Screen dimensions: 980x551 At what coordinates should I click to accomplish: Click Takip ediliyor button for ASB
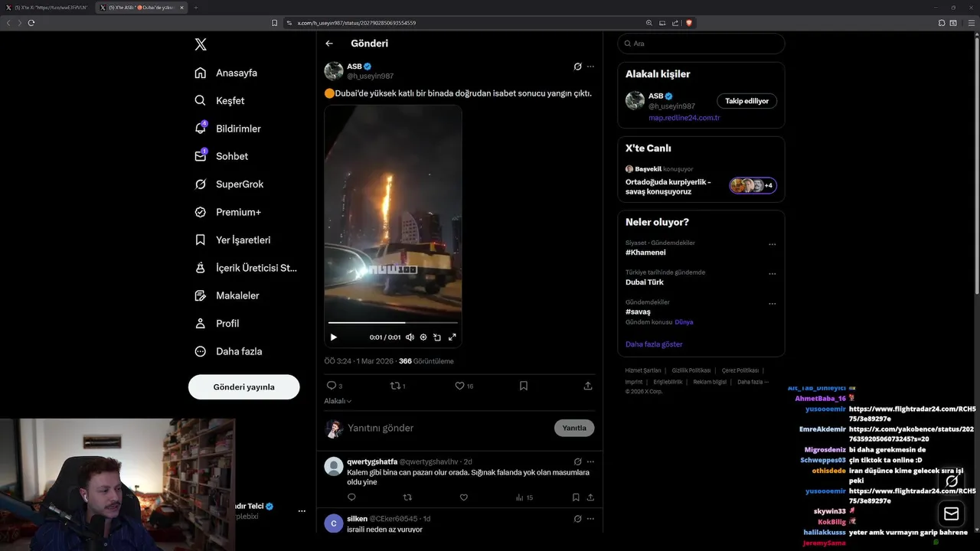[x=747, y=101]
